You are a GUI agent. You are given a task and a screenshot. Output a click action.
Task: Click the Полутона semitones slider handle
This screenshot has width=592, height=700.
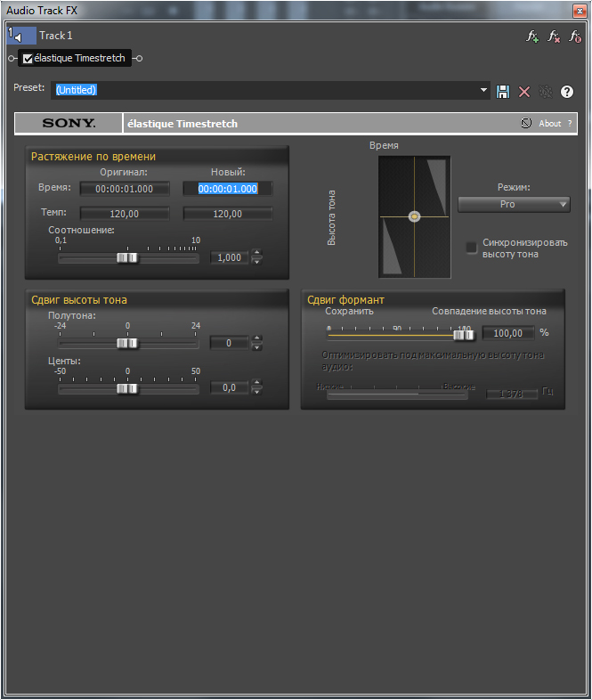coord(127,343)
